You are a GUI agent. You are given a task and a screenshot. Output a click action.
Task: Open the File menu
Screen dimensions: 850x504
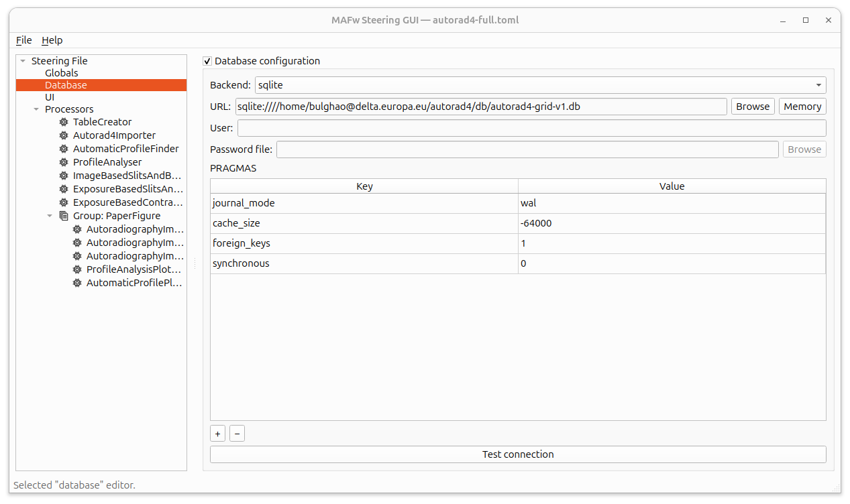click(23, 40)
